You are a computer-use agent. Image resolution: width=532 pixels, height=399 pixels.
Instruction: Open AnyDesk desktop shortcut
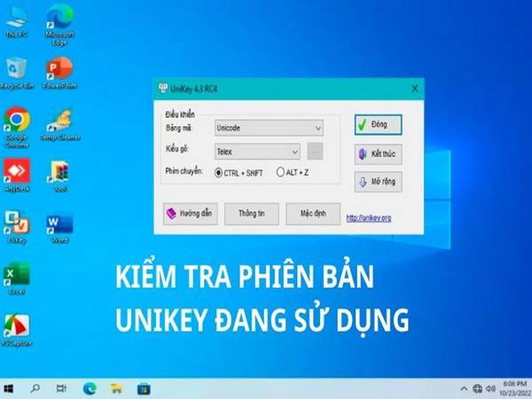point(17,175)
